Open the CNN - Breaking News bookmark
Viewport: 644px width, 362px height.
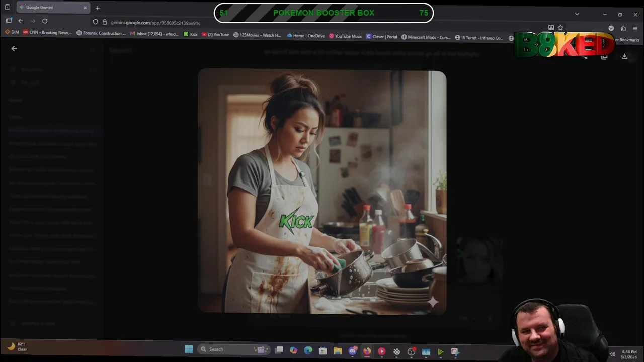[x=47, y=33]
